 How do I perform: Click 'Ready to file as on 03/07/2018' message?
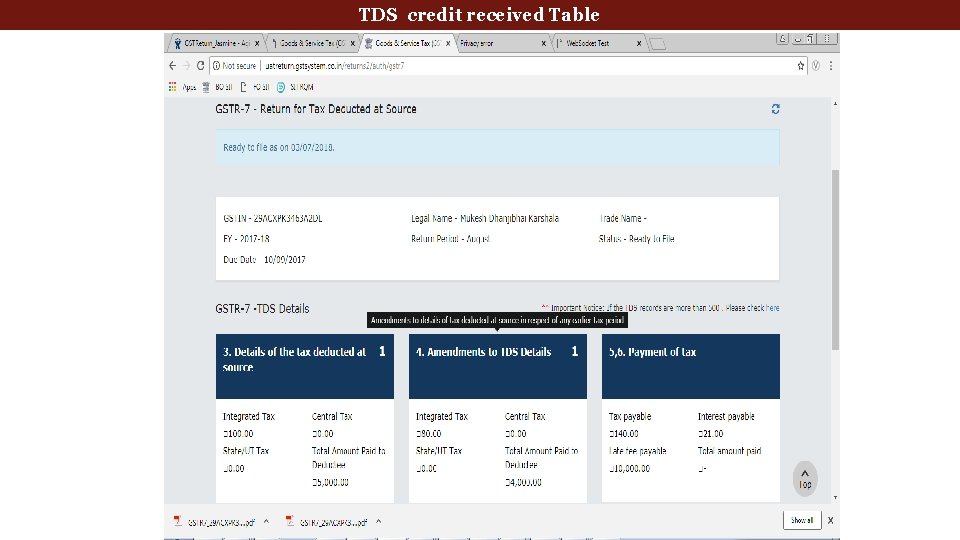[x=279, y=148]
